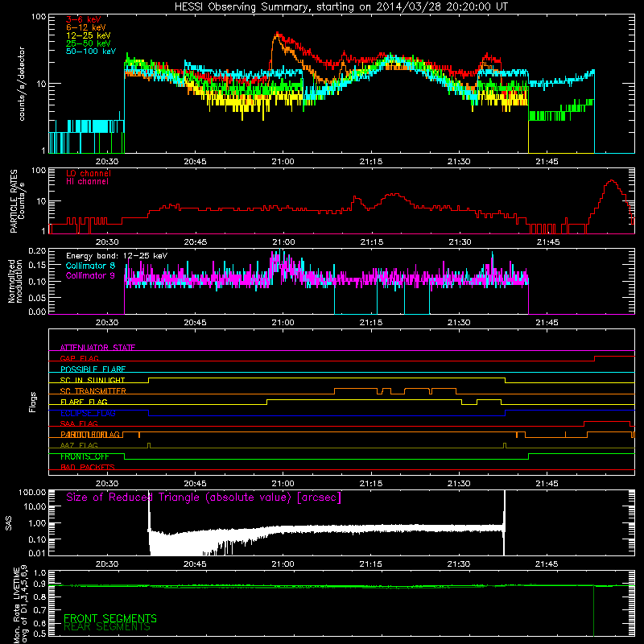
Task: Select the POSSIBLE FLARE flag label
Action: 93,369
